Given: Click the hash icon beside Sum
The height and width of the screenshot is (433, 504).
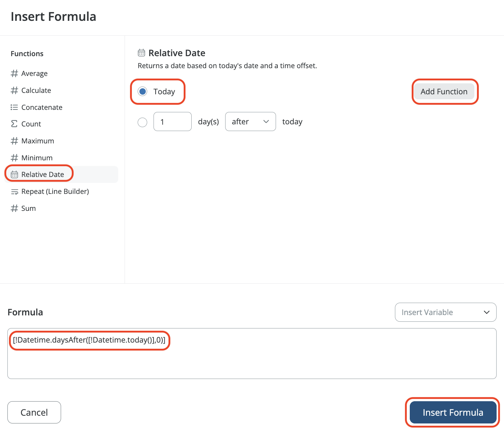Looking at the screenshot, I should 14,208.
